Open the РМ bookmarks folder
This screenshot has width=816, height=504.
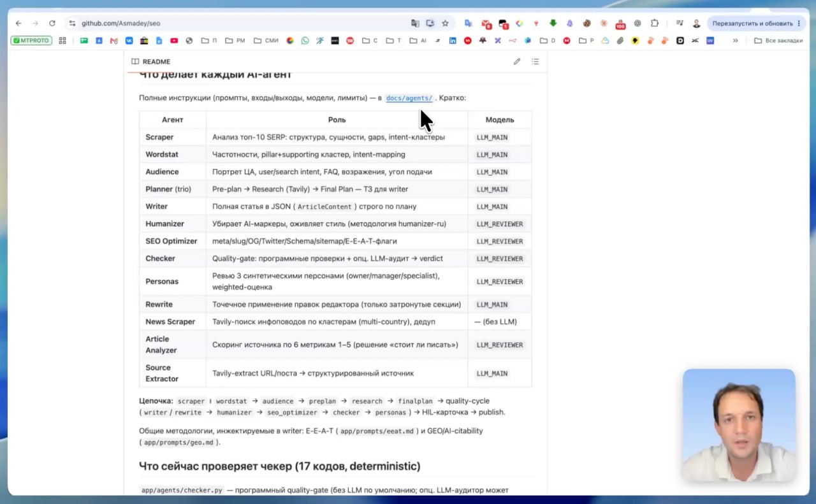tap(235, 40)
